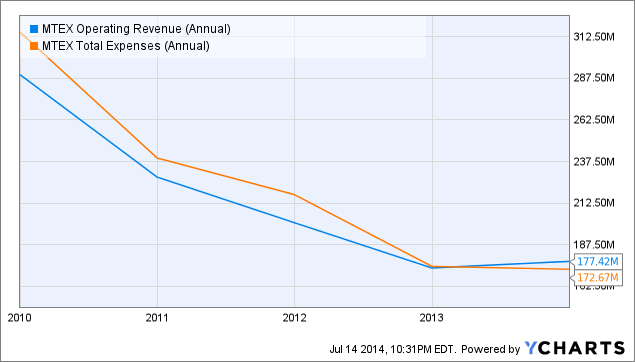The width and height of the screenshot is (635, 362).
Task: Click the orange MTEX Total Expenses legend swatch
Action: click(x=34, y=46)
